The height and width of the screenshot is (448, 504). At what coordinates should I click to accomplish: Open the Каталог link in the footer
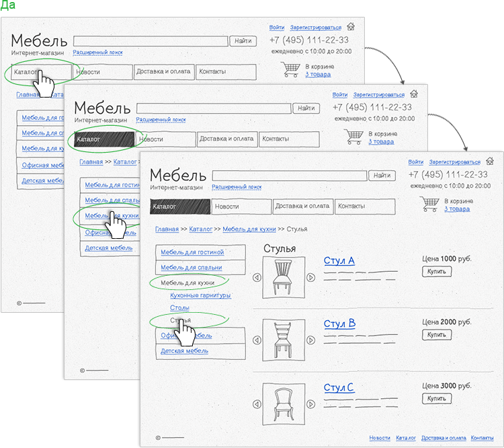[x=406, y=438]
